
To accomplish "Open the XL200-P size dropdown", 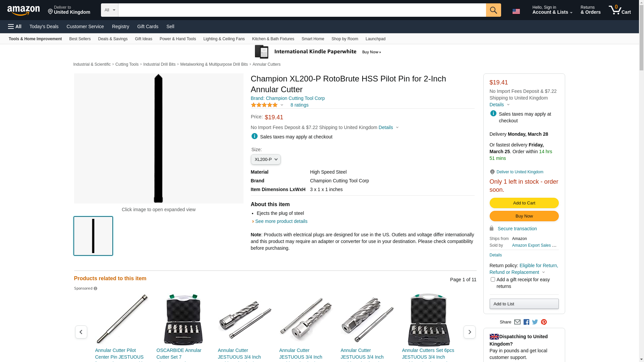I will [x=266, y=160].
